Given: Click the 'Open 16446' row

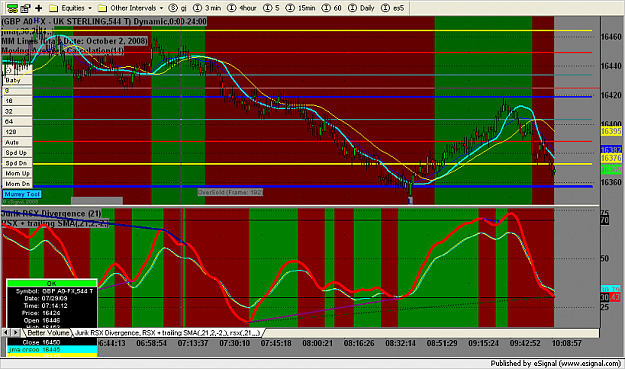Looking at the screenshot, I should [52, 320].
